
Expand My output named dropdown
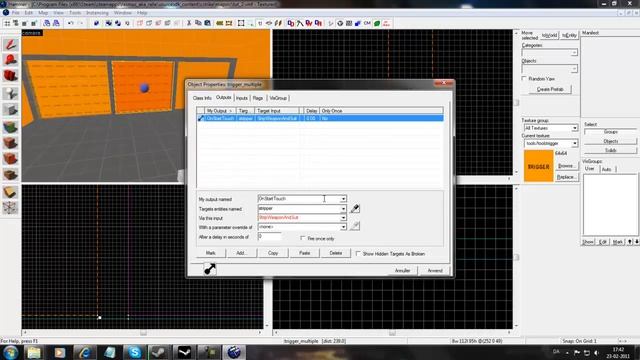coord(343,199)
